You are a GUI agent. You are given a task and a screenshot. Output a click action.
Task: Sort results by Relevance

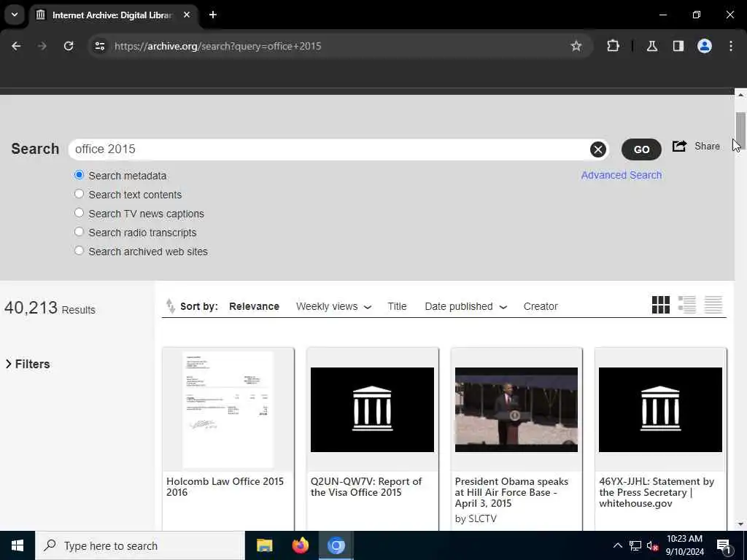coord(254,306)
